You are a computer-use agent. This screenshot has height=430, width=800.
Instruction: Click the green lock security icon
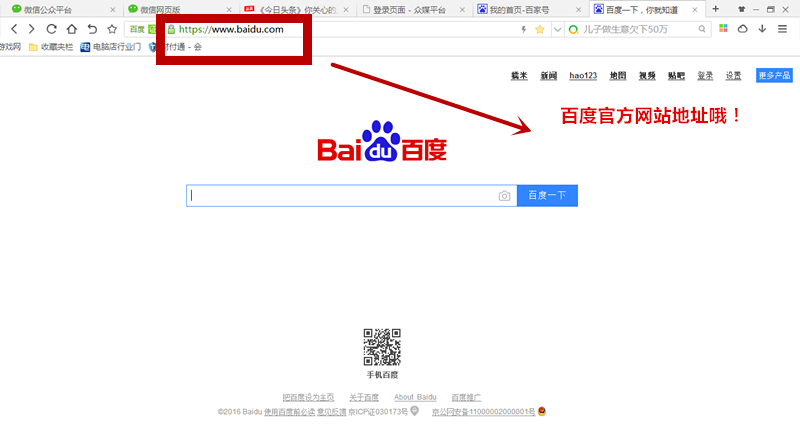(171, 30)
